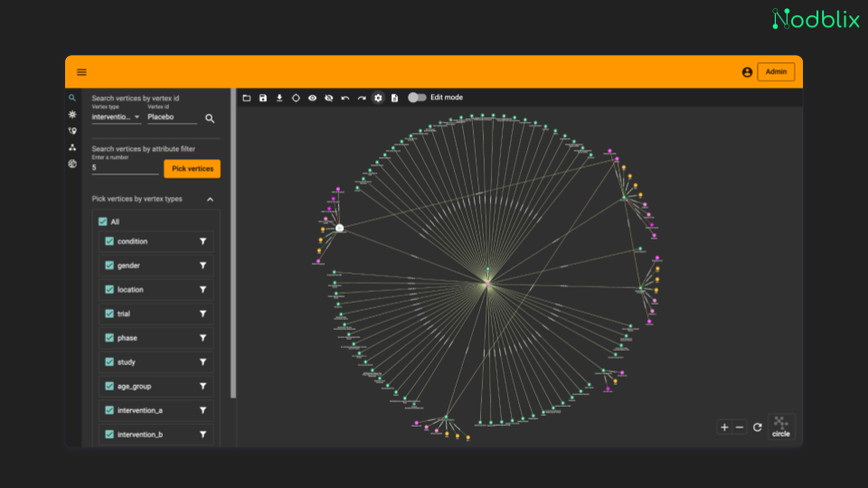Hide vertices with the crossed-eye icon
This screenshot has height=488, width=868.
click(329, 98)
